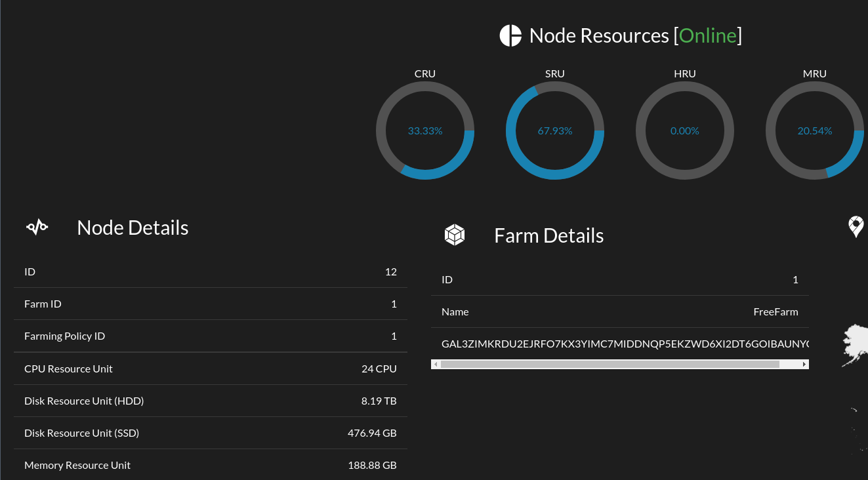
Task: Click the "Farming Policy ID" row label
Action: point(64,336)
